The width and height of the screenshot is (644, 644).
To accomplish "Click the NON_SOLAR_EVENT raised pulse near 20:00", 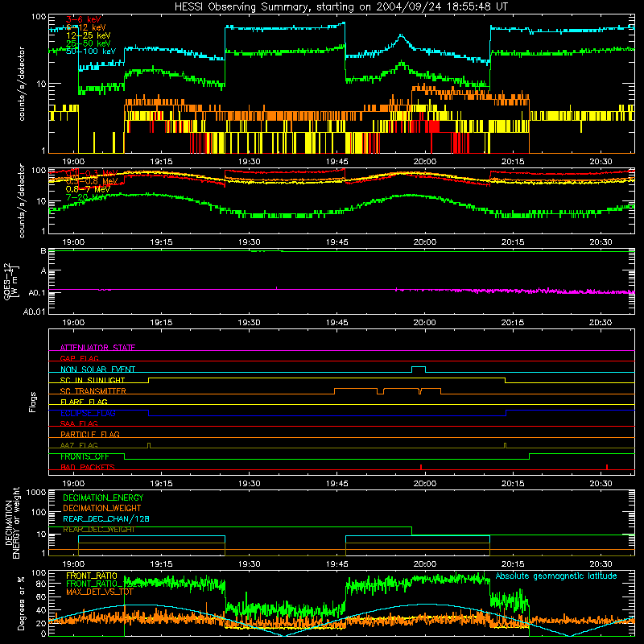I will [x=419, y=369].
